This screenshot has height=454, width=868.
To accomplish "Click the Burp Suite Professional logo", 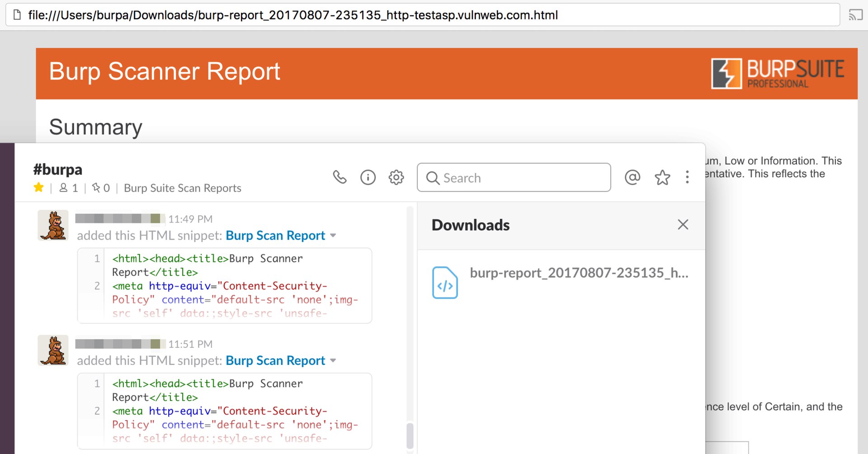I will tap(777, 73).
